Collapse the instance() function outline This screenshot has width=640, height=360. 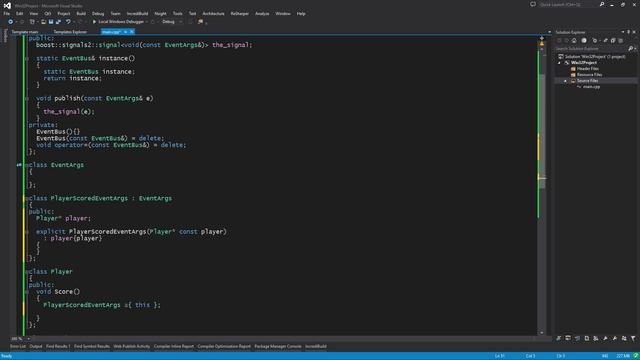(27, 58)
